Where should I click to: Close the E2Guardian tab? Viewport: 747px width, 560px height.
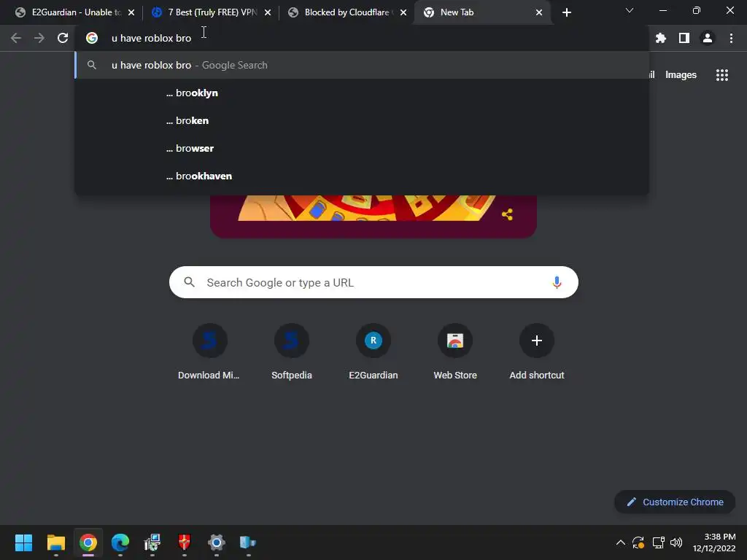[131, 12]
